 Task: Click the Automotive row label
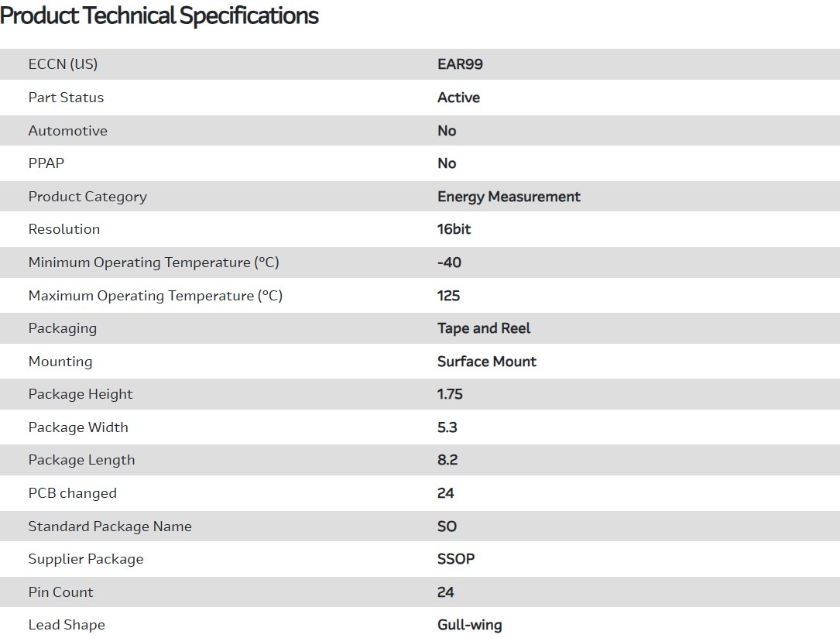(68, 131)
